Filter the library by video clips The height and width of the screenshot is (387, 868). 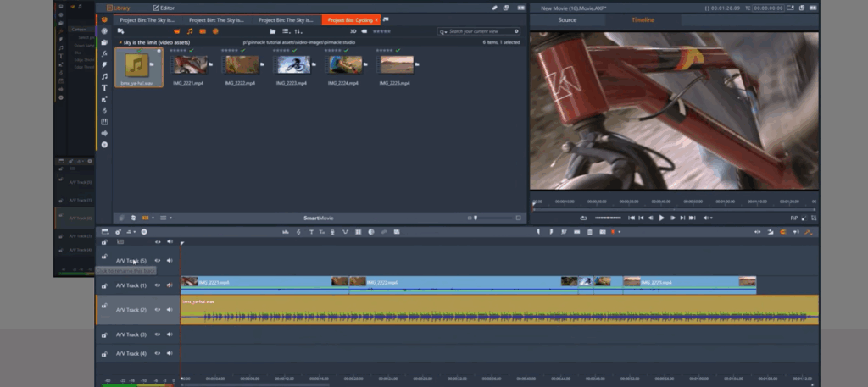pyautogui.click(x=177, y=31)
